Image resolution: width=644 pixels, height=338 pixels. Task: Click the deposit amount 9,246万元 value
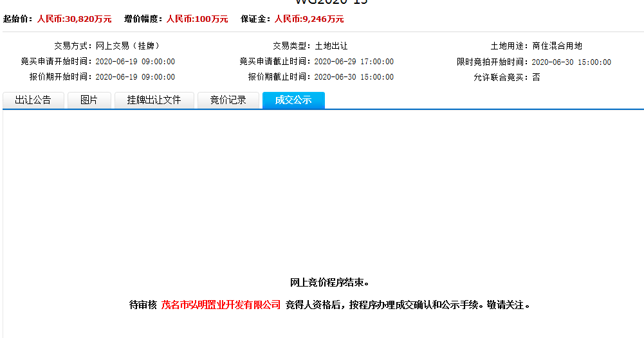pos(309,19)
